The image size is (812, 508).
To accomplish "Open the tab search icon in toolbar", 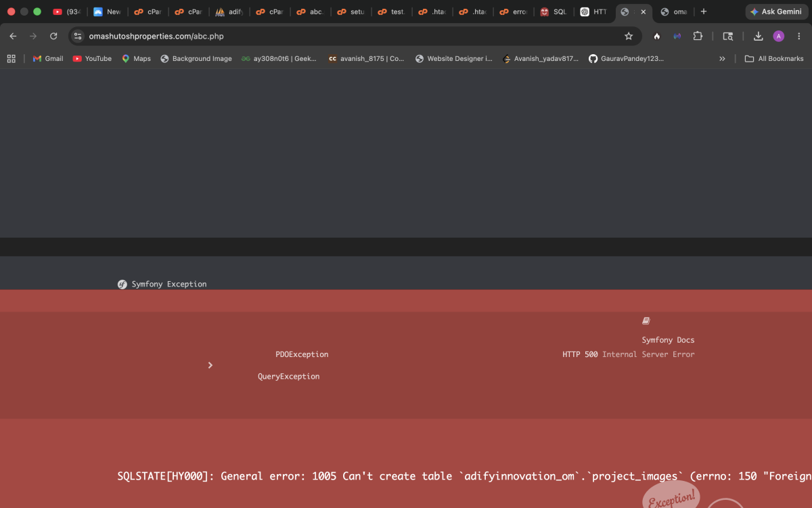I will click(728, 36).
